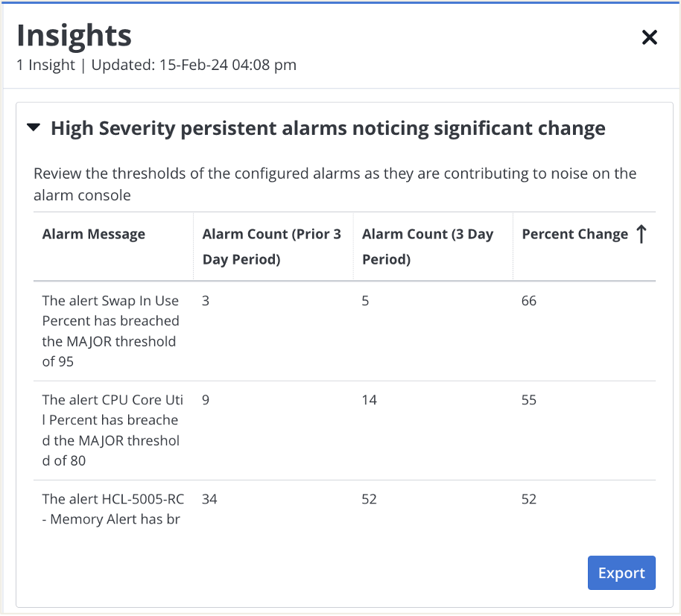The height and width of the screenshot is (616, 681).
Task: Click the Insights heading
Action: [74, 35]
